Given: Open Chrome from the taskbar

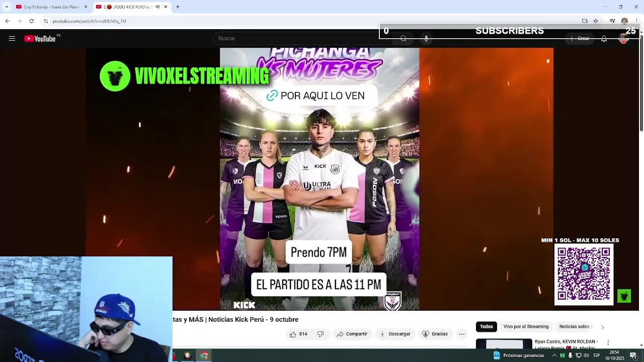Looking at the screenshot, I should pyautogui.click(x=204, y=355).
